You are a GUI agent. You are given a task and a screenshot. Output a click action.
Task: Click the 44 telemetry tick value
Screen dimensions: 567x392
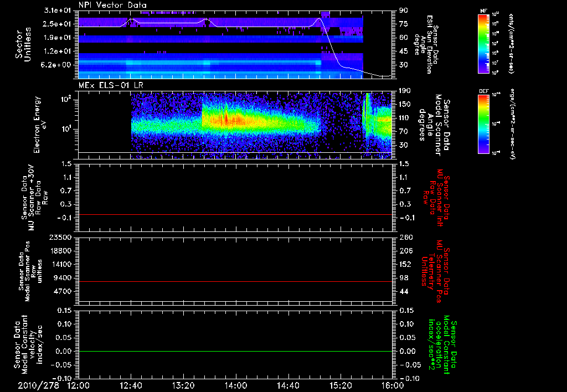(x=404, y=291)
